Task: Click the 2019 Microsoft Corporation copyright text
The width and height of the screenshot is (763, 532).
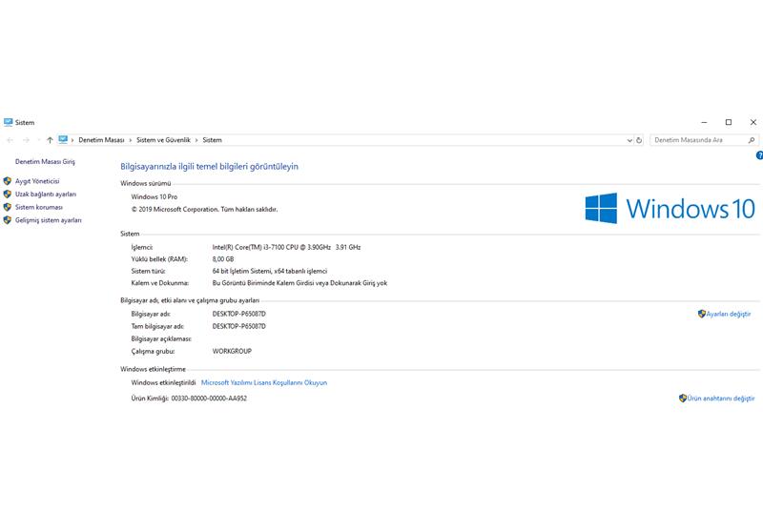Action: (x=204, y=210)
